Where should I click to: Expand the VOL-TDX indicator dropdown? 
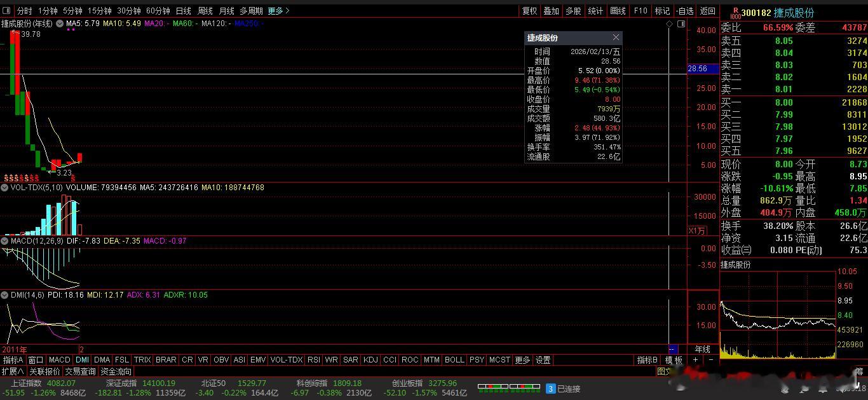(x=6, y=188)
